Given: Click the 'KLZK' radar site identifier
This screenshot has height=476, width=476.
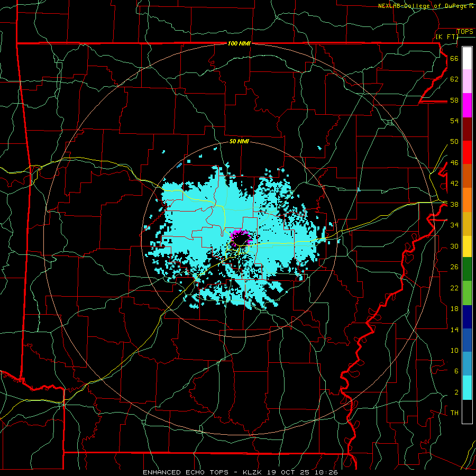Looking at the screenshot, I should [253, 472].
